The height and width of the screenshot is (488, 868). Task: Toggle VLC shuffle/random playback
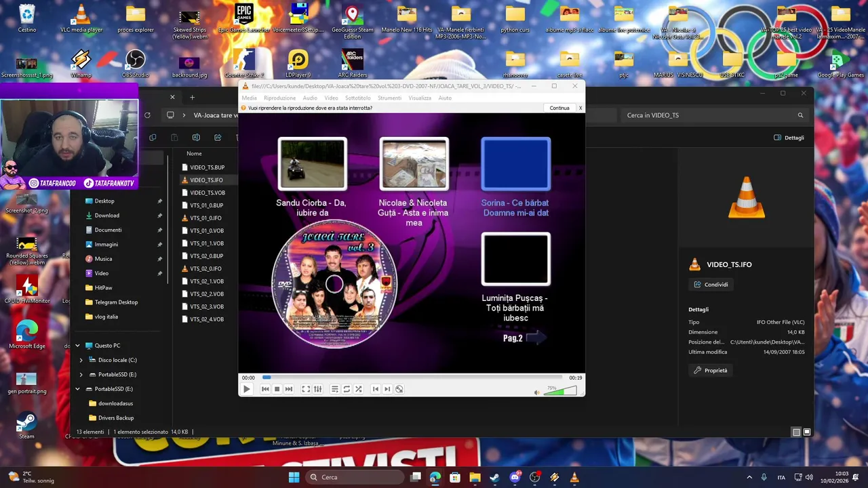(358, 389)
